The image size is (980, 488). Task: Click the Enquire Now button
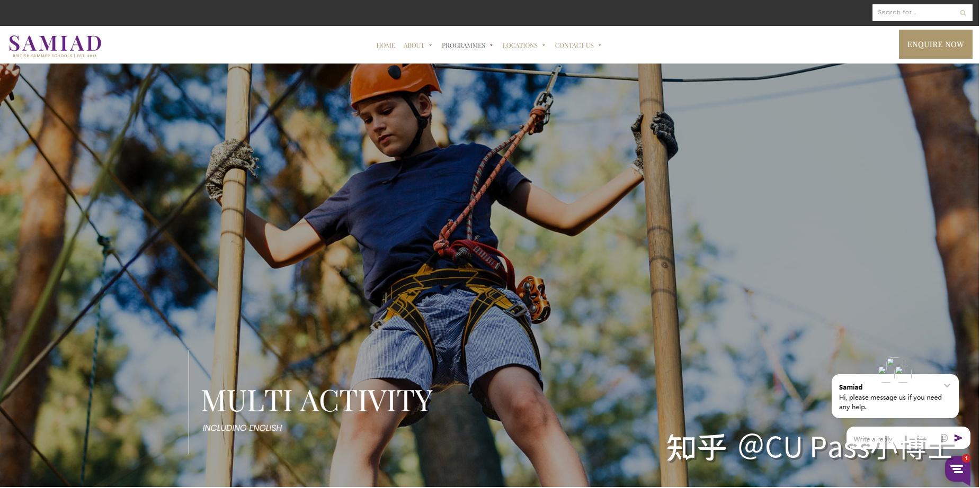point(936,44)
